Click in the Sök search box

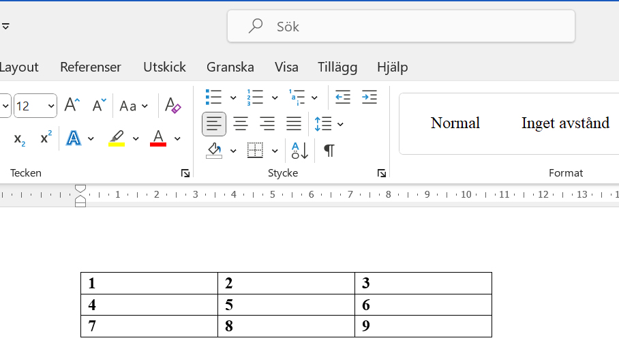pyautogui.click(x=401, y=27)
